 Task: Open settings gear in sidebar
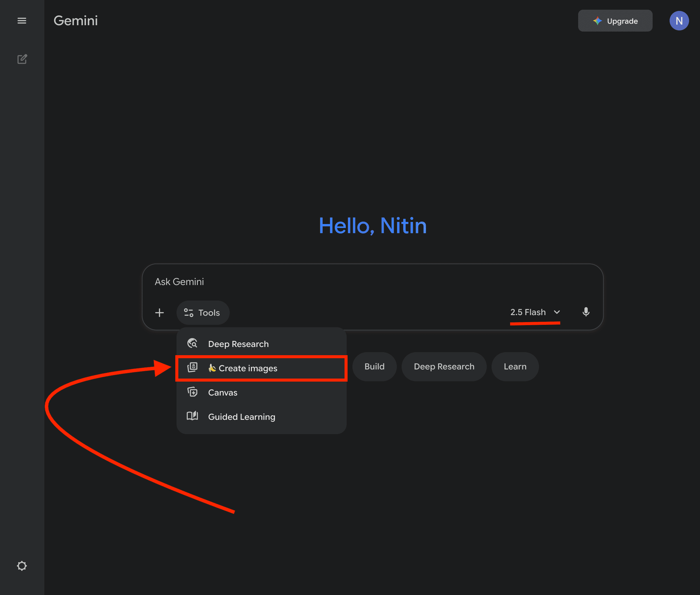click(x=22, y=566)
